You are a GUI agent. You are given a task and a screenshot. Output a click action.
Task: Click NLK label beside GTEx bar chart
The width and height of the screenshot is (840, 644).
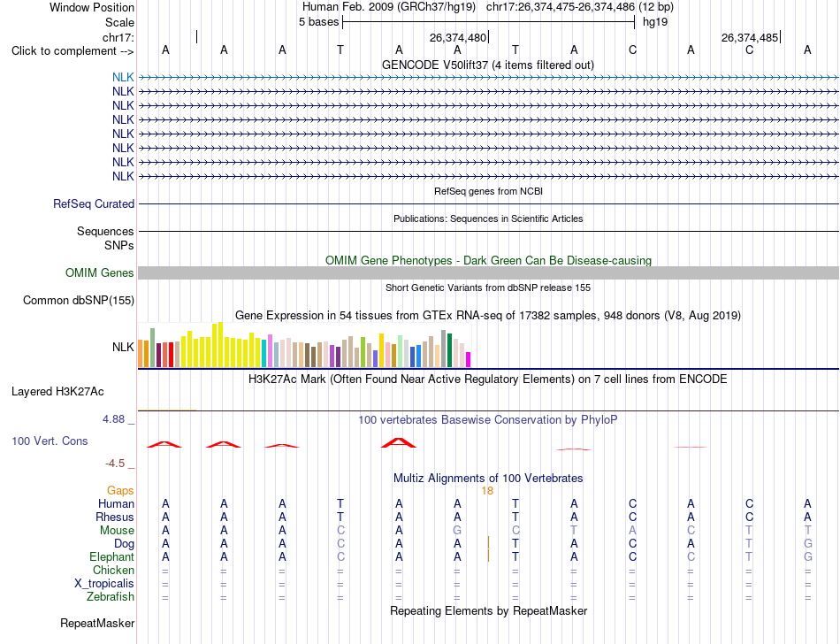(x=123, y=347)
